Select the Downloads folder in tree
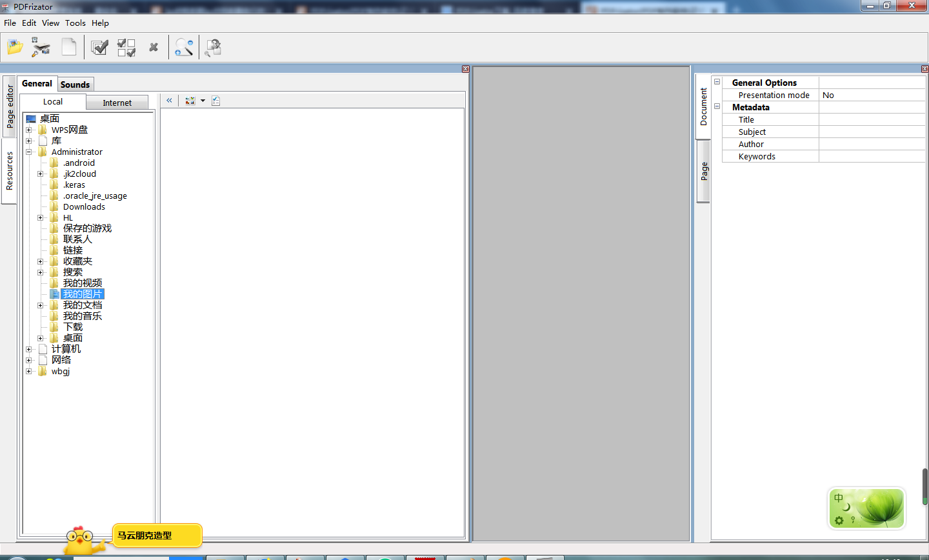 click(84, 207)
